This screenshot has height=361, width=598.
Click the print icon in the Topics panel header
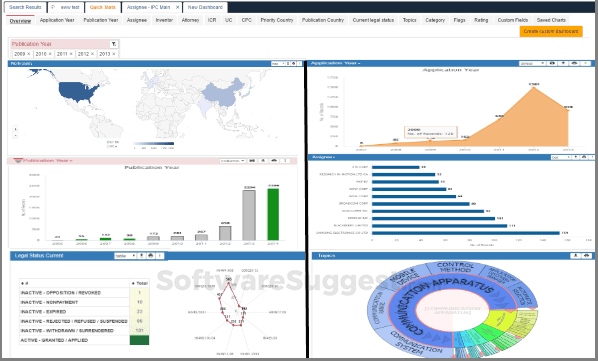pos(587,256)
